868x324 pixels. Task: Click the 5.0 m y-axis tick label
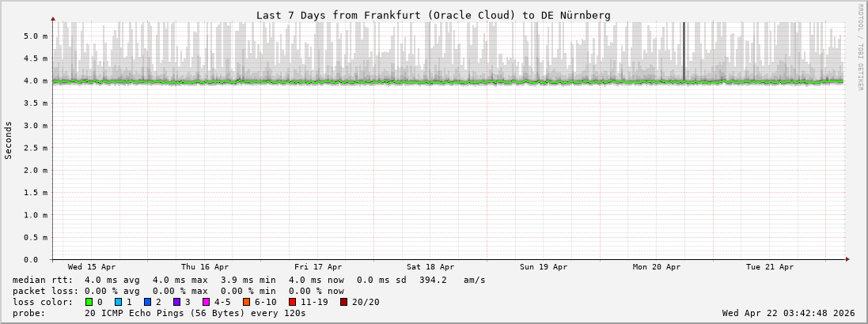[x=36, y=36]
